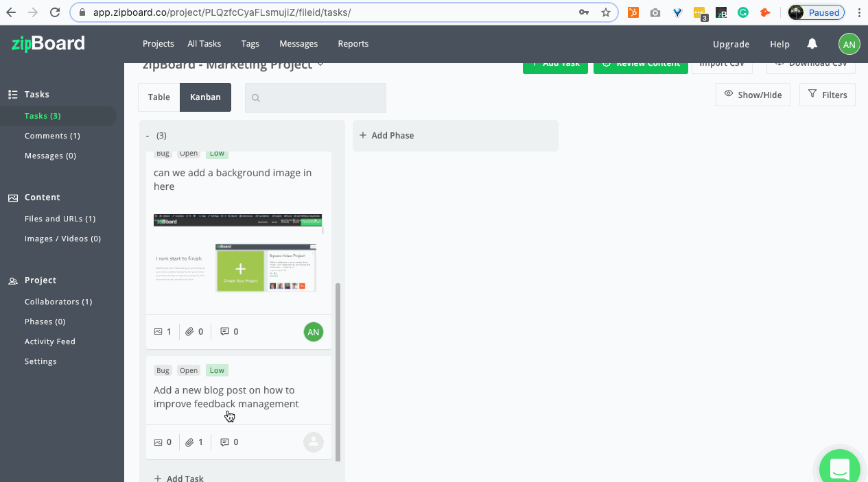Click the Content section icon in sidebar
Image resolution: width=868 pixels, height=482 pixels.
(12, 197)
